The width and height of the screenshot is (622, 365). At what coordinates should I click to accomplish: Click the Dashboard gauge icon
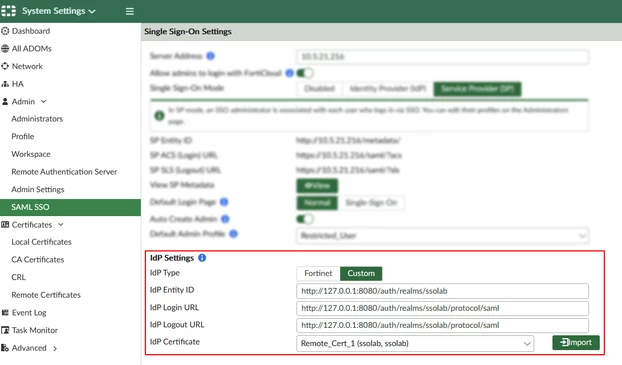5,31
